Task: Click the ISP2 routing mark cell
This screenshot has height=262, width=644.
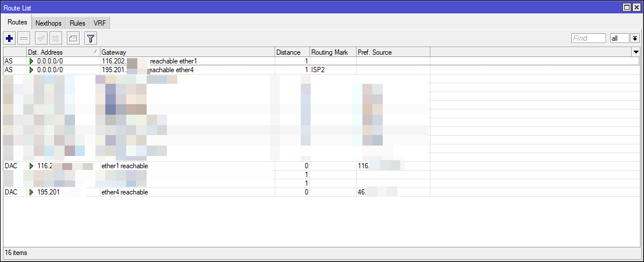Action: pos(333,70)
